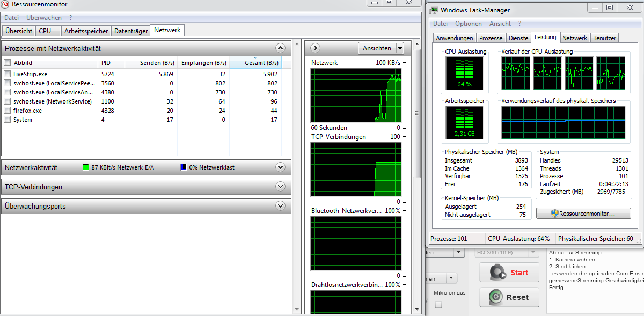Click PID value 5724

pyautogui.click(x=108, y=74)
